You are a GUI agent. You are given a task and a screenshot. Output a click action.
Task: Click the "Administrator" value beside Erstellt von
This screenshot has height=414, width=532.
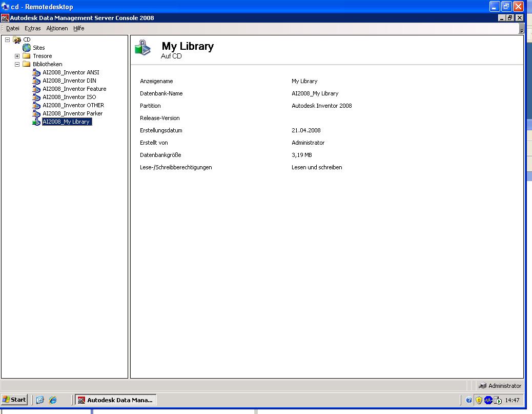pos(308,143)
